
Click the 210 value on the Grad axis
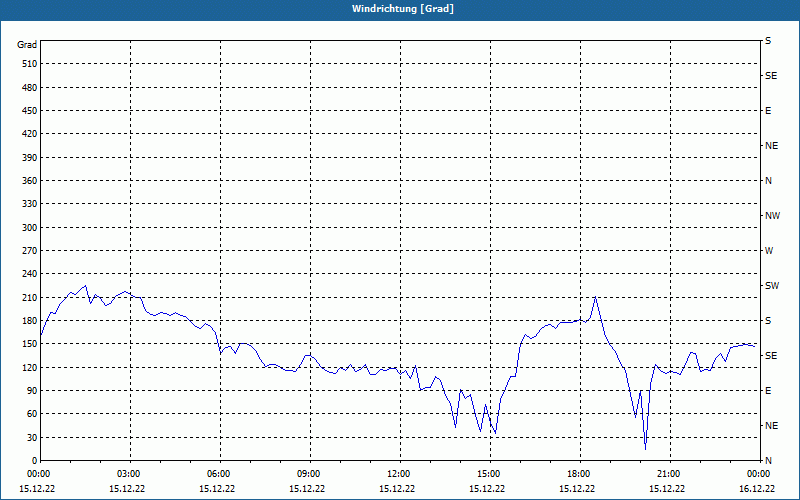[x=29, y=297]
